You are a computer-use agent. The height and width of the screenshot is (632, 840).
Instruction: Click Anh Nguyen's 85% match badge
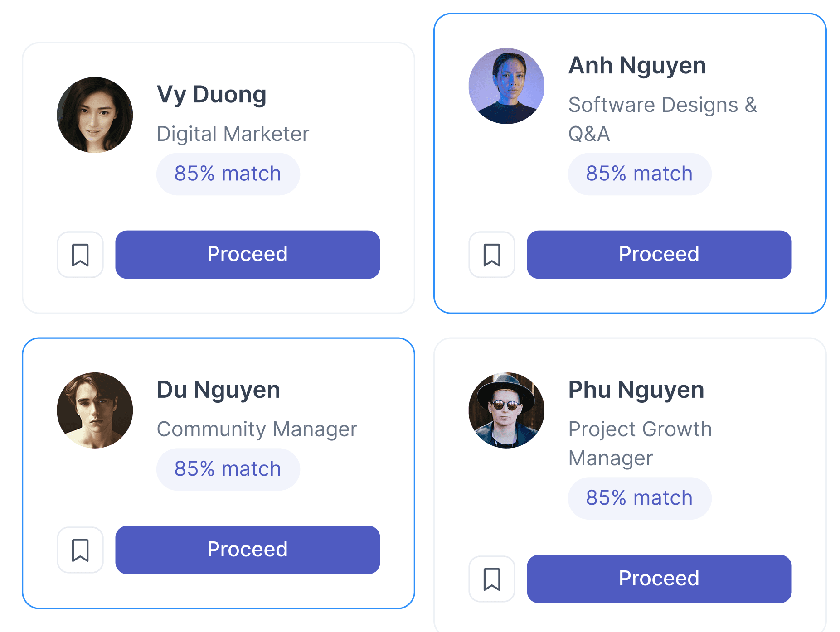(x=640, y=174)
